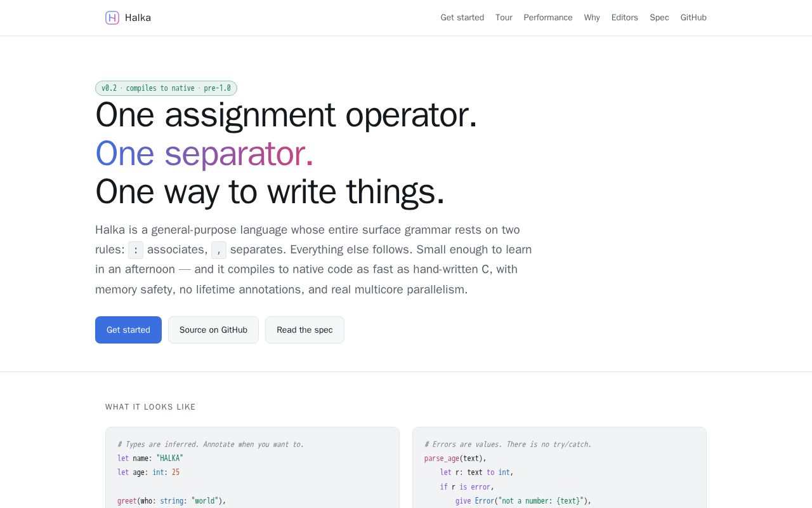
Task: Go to the Tour section
Action: [x=504, y=18]
